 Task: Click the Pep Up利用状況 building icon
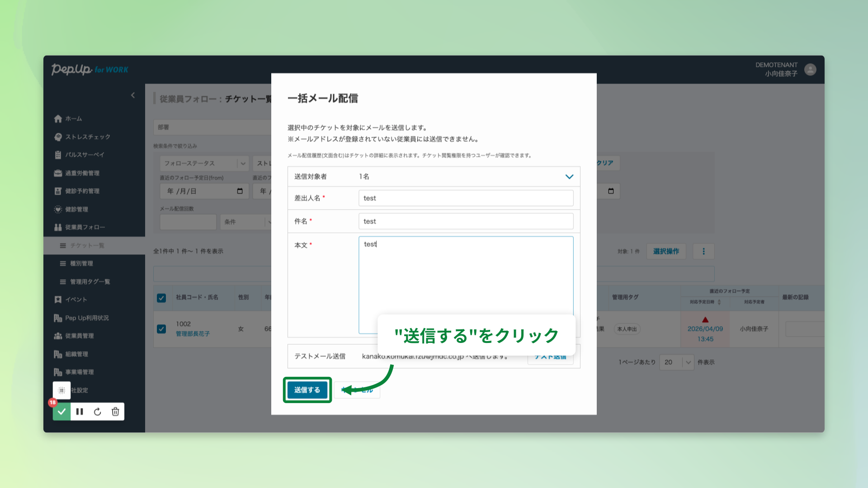58,318
